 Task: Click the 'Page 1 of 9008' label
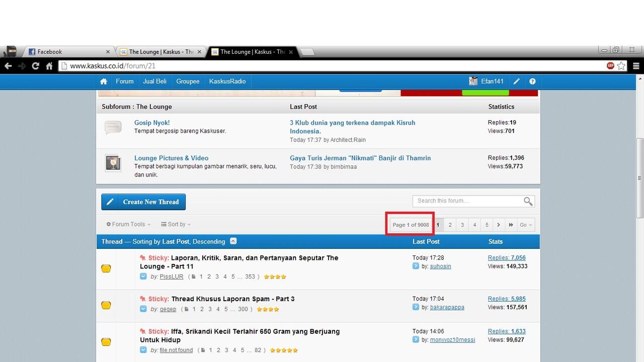pyautogui.click(x=411, y=225)
